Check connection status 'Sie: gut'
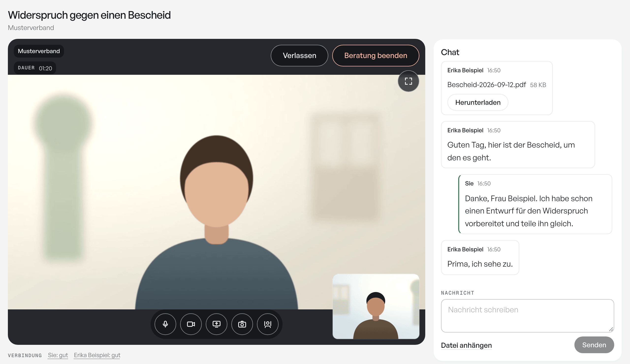630x364 pixels. 58,355
